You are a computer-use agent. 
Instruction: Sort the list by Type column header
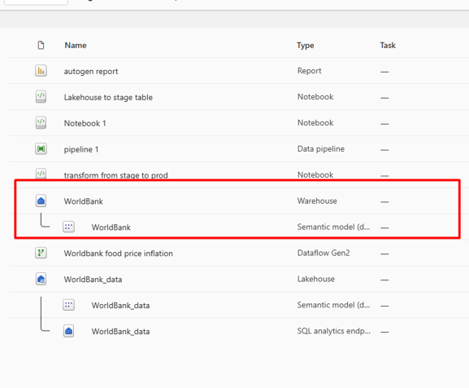click(305, 45)
